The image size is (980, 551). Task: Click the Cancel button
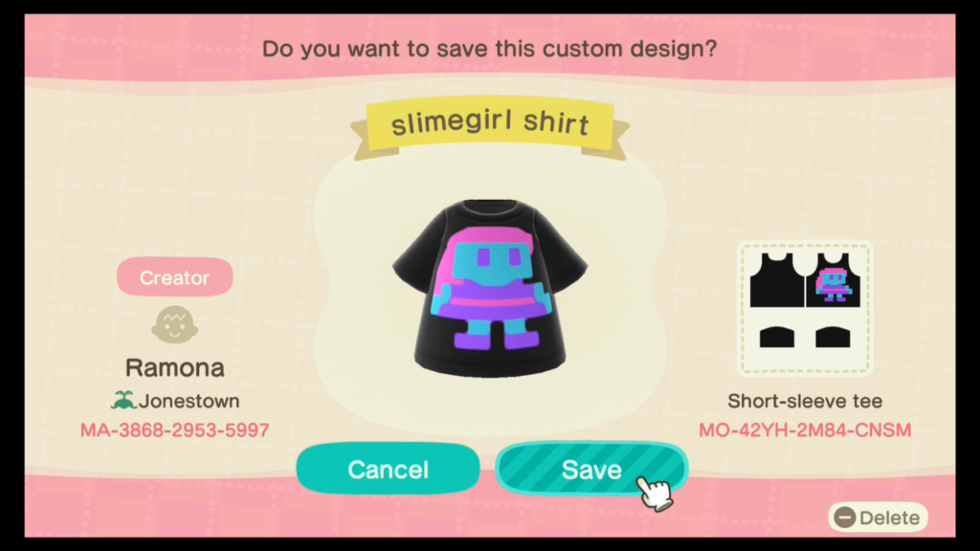pos(388,469)
